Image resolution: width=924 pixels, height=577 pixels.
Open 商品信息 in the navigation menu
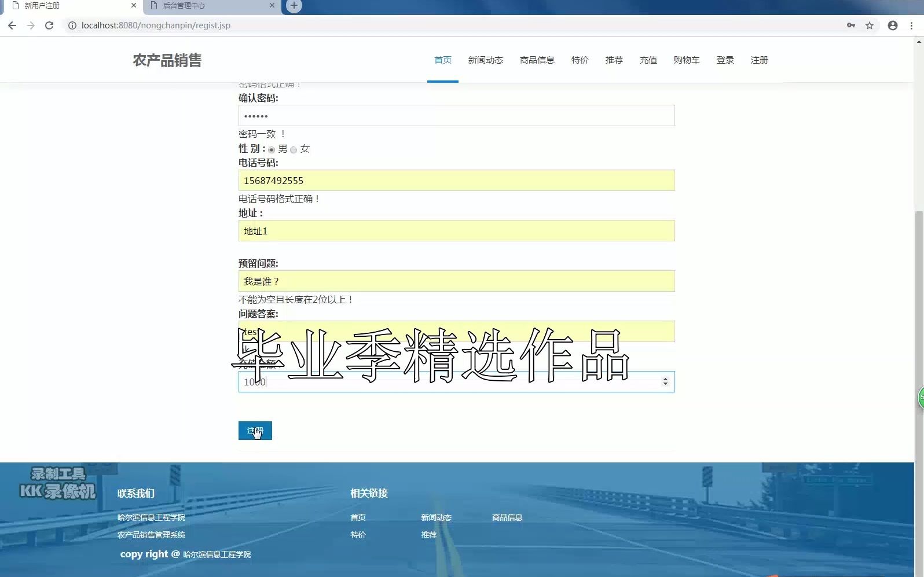537,60
